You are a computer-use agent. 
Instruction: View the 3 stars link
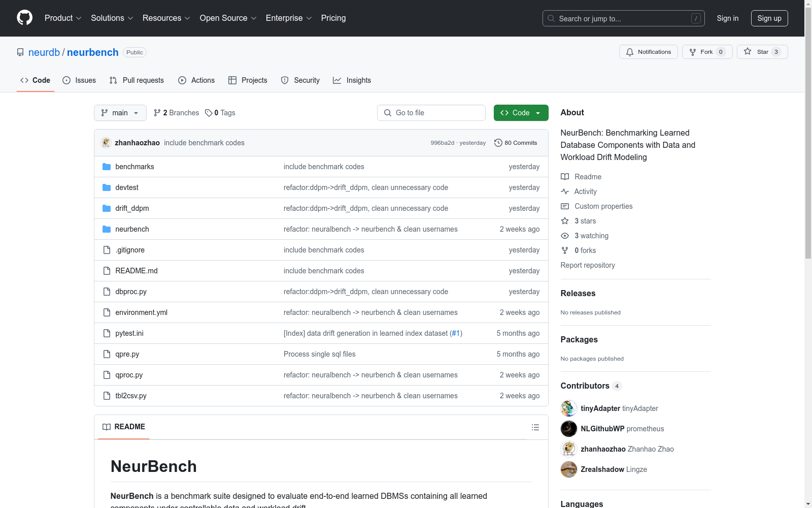pos(579,221)
